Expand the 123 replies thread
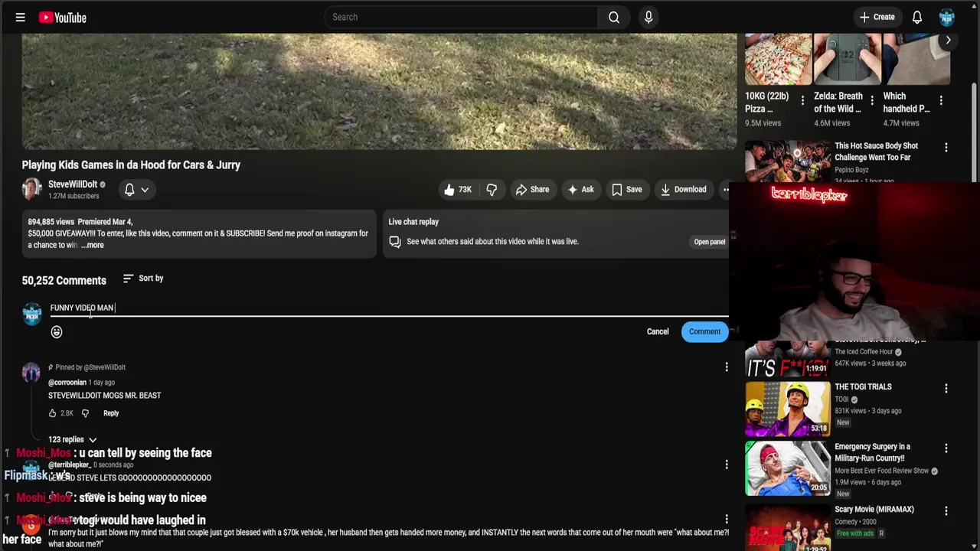Image resolution: width=980 pixels, height=551 pixels. pos(73,439)
